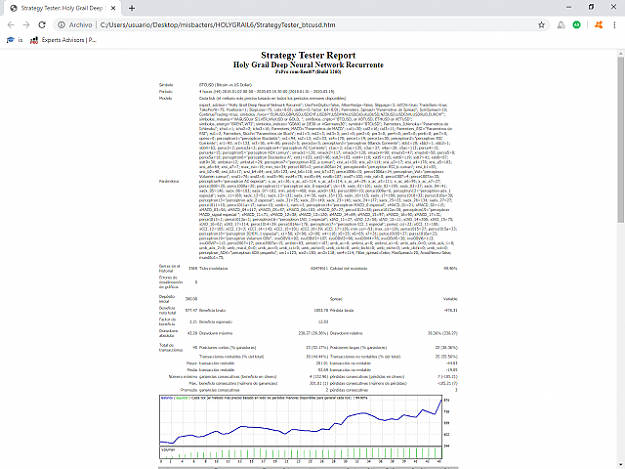Click the 'Depósito inicial' label

point(167,299)
